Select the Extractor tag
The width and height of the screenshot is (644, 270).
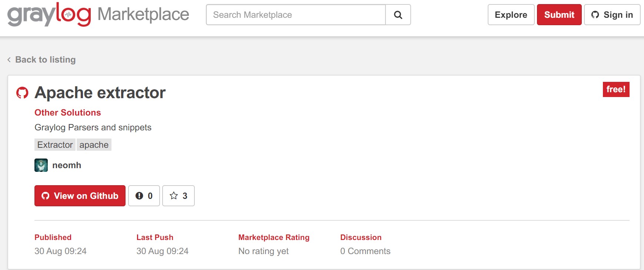(55, 145)
